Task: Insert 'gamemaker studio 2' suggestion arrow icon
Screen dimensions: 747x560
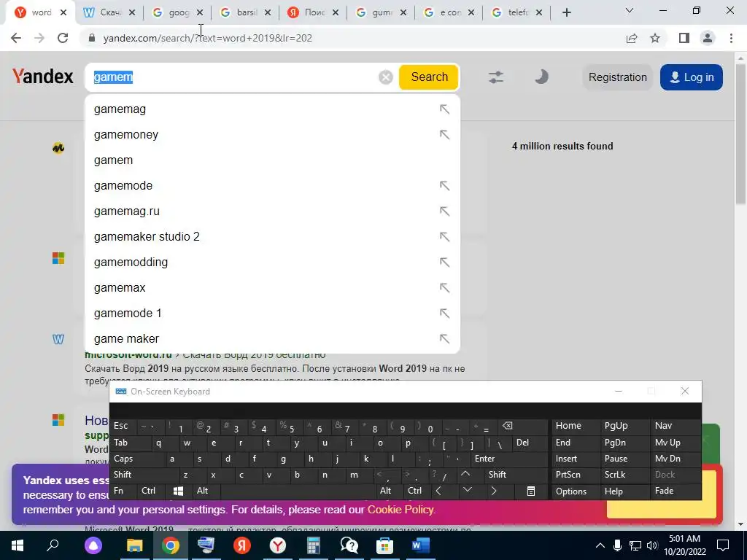Action: (x=444, y=237)
